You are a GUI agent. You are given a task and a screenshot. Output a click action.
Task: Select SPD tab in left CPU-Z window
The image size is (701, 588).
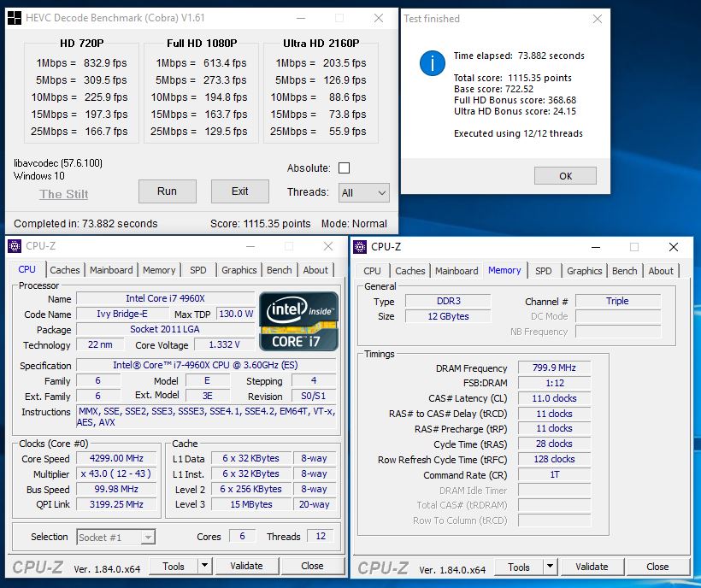[198, 270]
